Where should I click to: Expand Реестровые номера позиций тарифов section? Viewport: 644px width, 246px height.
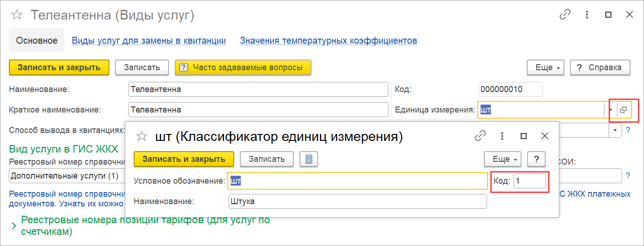pos(14,226)
